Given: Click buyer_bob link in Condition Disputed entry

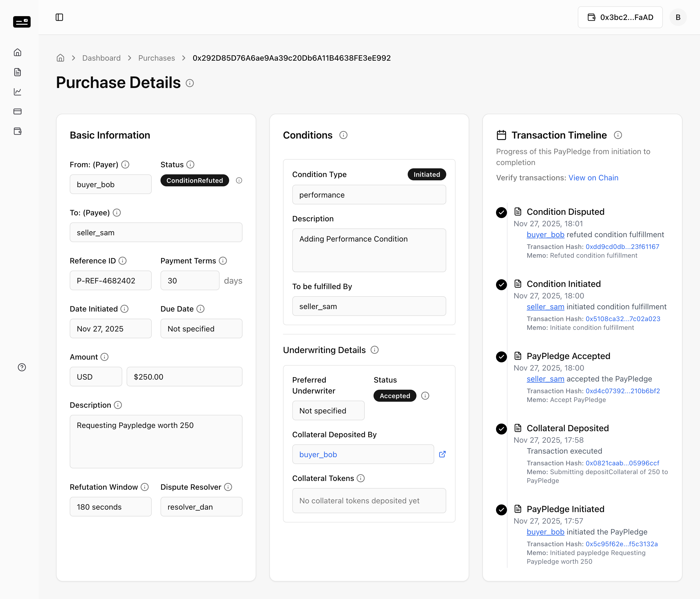Looking at the screenshot, I should pyautogui.click(x=545, y=235).
